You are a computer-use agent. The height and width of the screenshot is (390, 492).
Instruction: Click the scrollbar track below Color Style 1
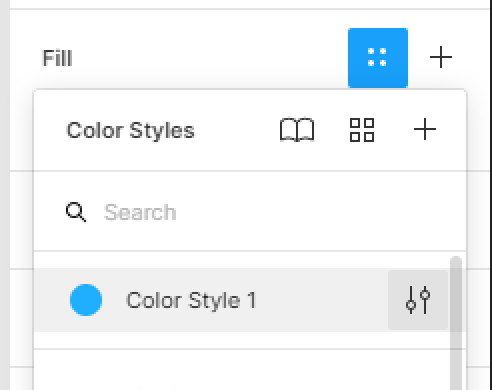coord(456,362)
